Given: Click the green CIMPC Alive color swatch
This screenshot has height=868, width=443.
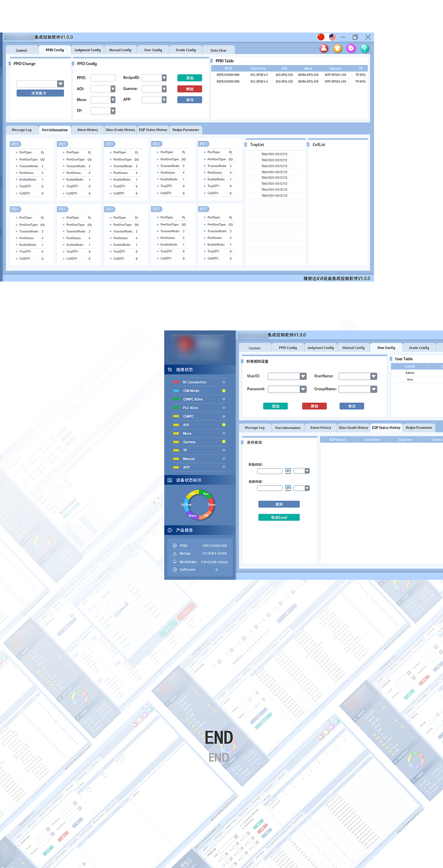Looking at the screenshot, I should pos(176,399).
